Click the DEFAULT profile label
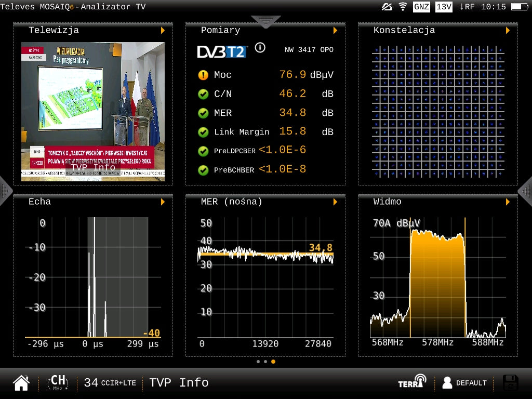This screenshot has width=532, height=399. click(x=471, y=383)
